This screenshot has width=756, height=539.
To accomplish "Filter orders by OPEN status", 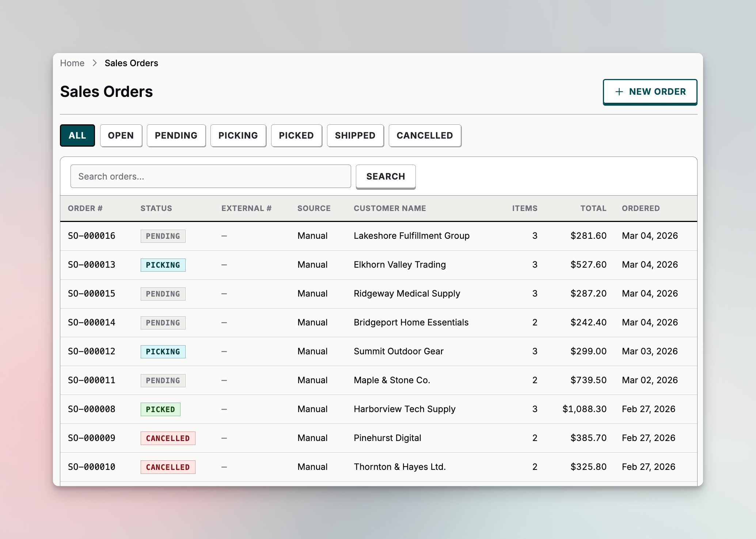I will (x=121, y=135).
